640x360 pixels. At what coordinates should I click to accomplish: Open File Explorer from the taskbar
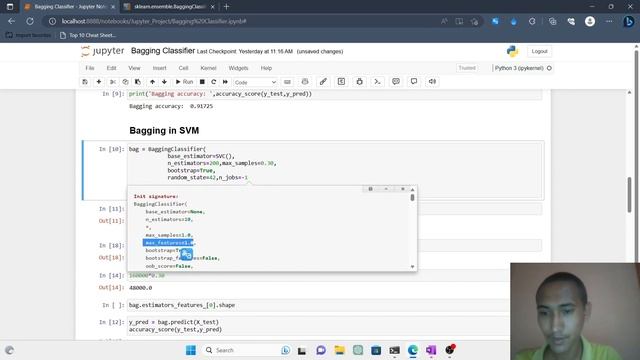pyautogui.click(x=339, y=350)
